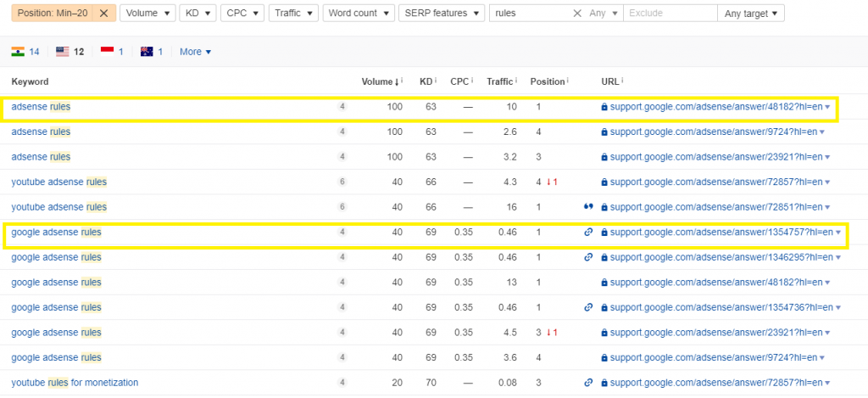Viewport: 868px width, 398px height.
Task: Click the sitelinks icon in the youtube rules for monetization row
Action: coord(588,383)
